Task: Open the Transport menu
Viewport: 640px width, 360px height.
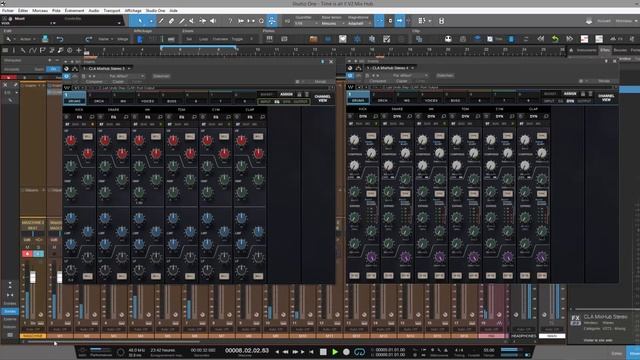Action: point(112,11)
